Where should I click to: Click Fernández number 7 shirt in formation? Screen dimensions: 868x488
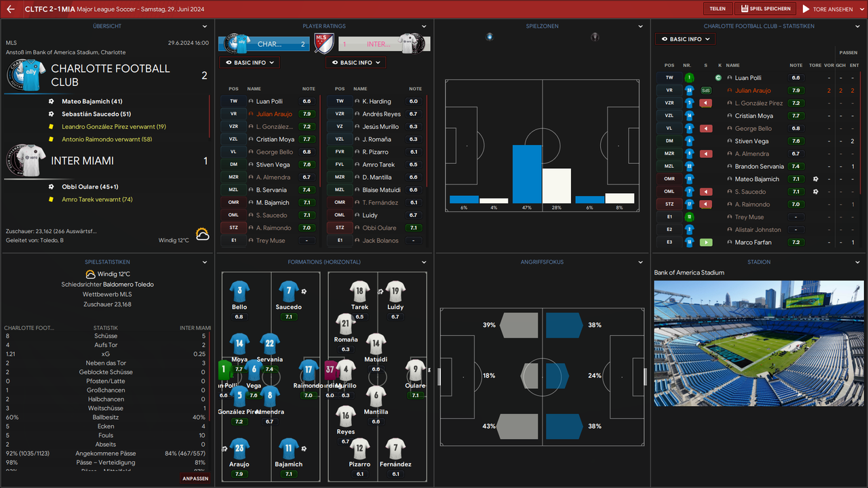395,449
